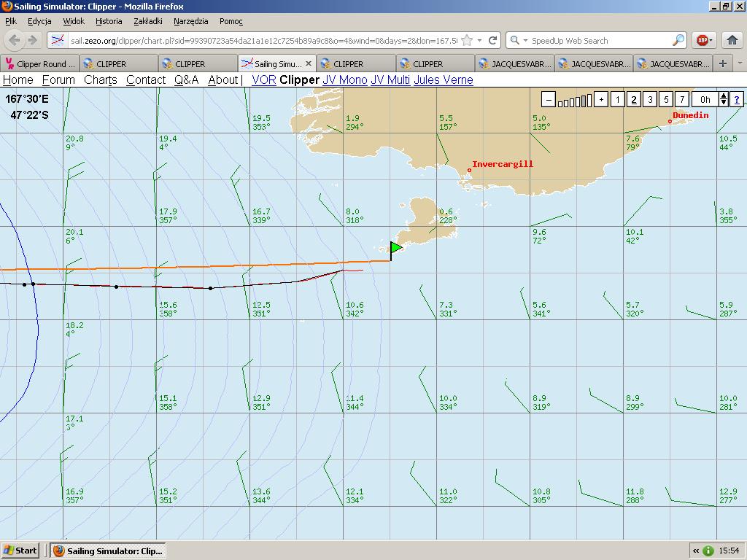Screen dimensions: 747x560
Task: Open the search engine dropdown in search box
Action: 518,41
